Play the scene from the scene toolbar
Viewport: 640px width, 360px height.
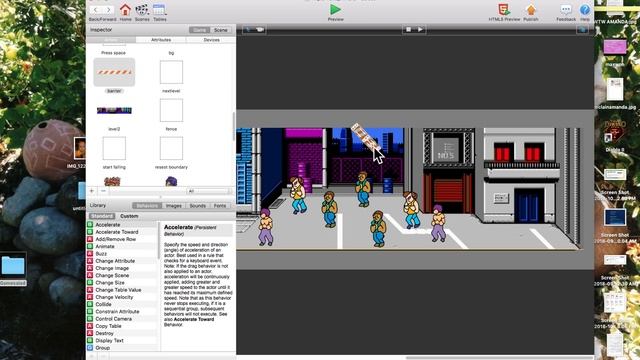click(x=420, y=30)
